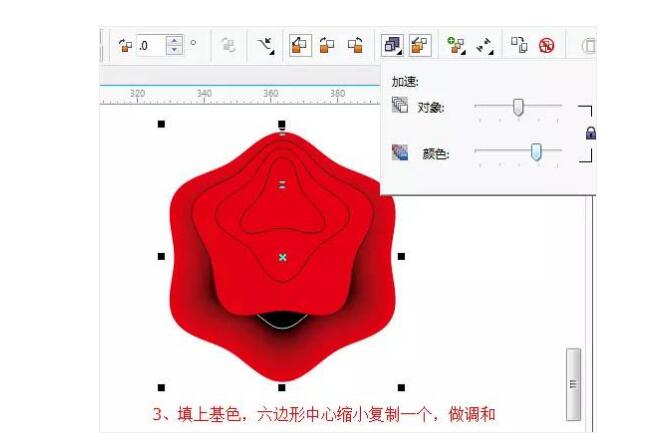
Task: Click the copy blend properties icon
Action: 519,45
